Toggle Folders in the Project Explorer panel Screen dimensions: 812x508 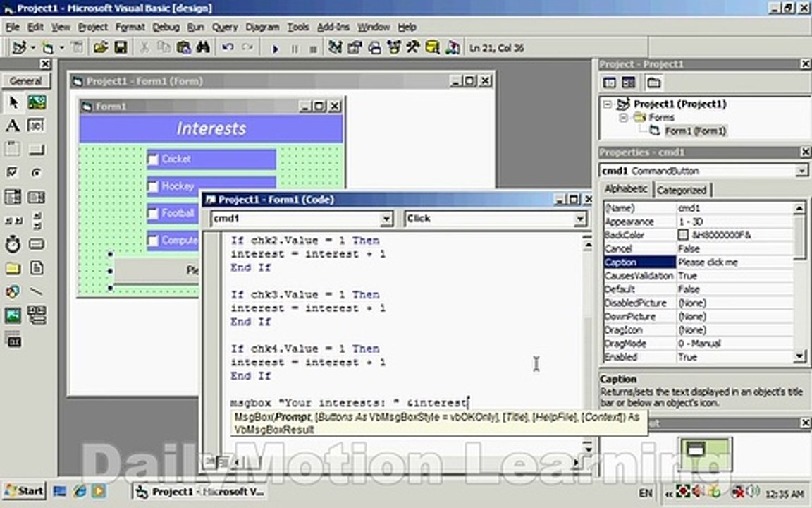[x=653, y=83]
